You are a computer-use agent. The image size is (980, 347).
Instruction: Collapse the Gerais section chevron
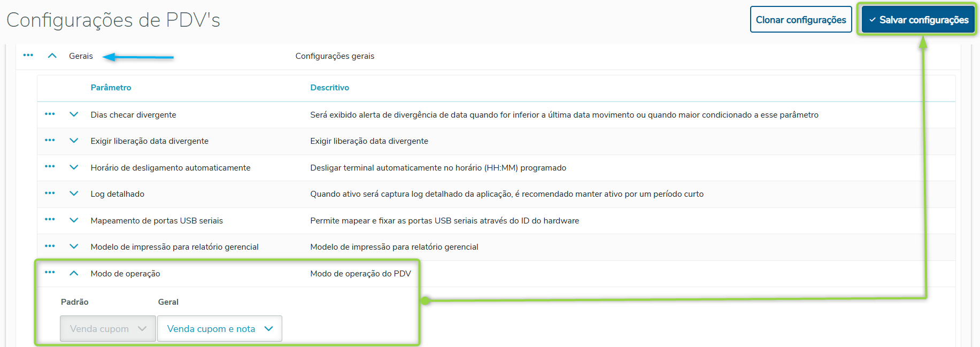(52, 56)
